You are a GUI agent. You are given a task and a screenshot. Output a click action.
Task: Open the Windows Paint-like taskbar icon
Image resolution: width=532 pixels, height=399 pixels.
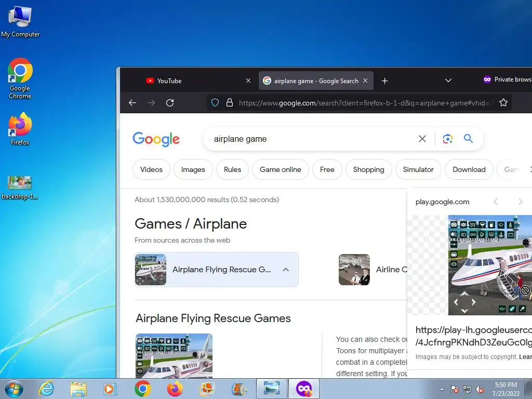[x=207, y=389]
